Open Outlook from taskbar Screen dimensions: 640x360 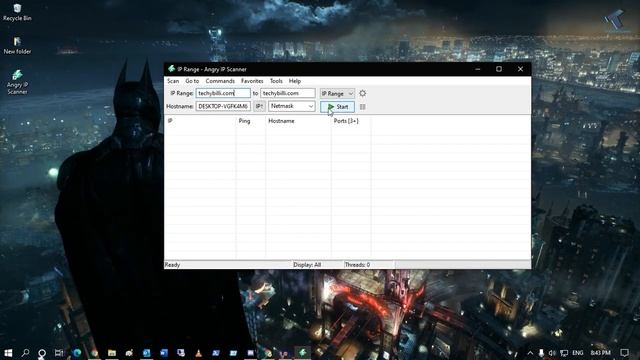[147, 353]
